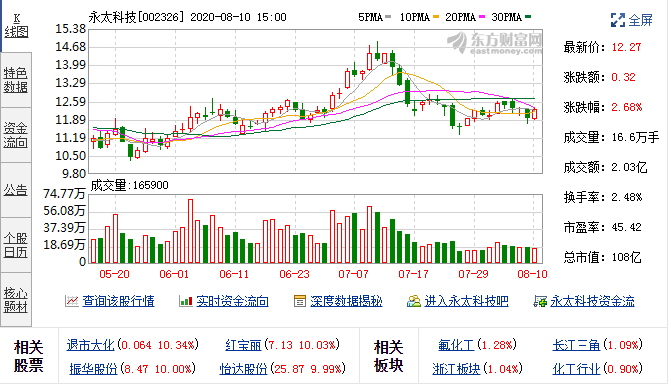Click the 全屏 text label
Image resolution: width=671 pixels, height=384 pixels.
pos(641,20)
